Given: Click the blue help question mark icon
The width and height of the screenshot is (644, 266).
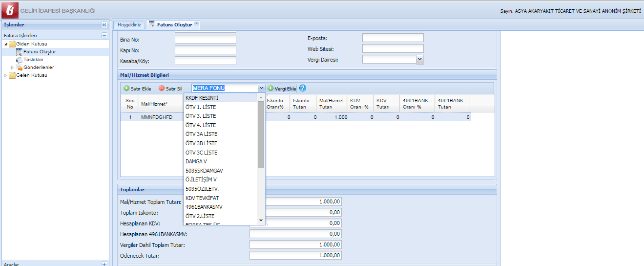Looking at the screenshot, I should [x=303, y=88].
